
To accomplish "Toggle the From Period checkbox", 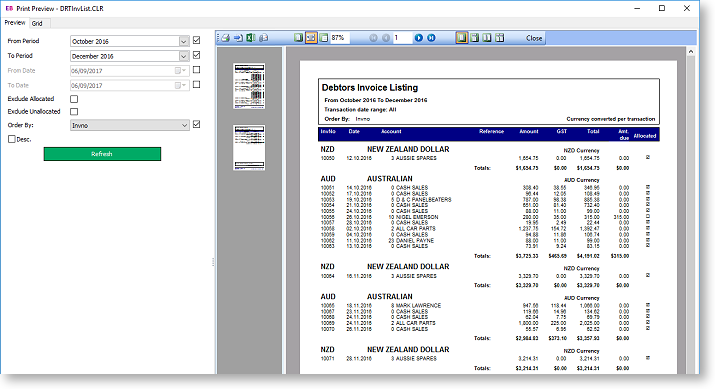I will click(197, 40).
